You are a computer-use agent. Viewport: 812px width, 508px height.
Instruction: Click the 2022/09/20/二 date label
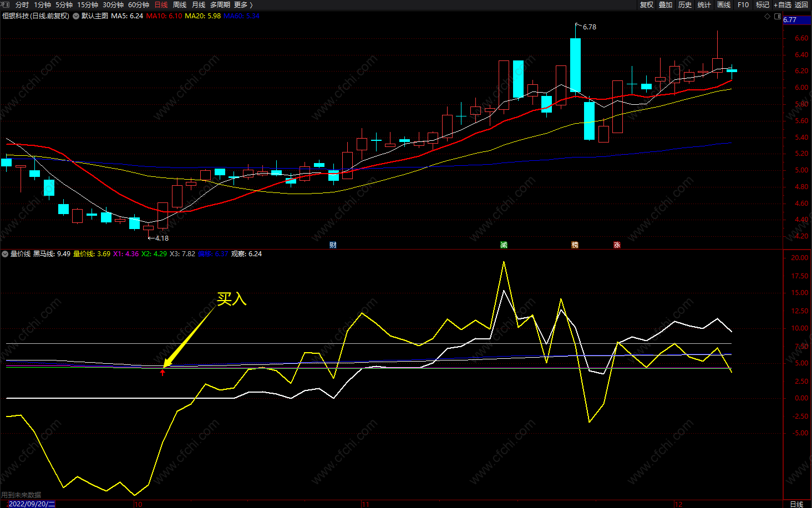click(x=32, y=504)
